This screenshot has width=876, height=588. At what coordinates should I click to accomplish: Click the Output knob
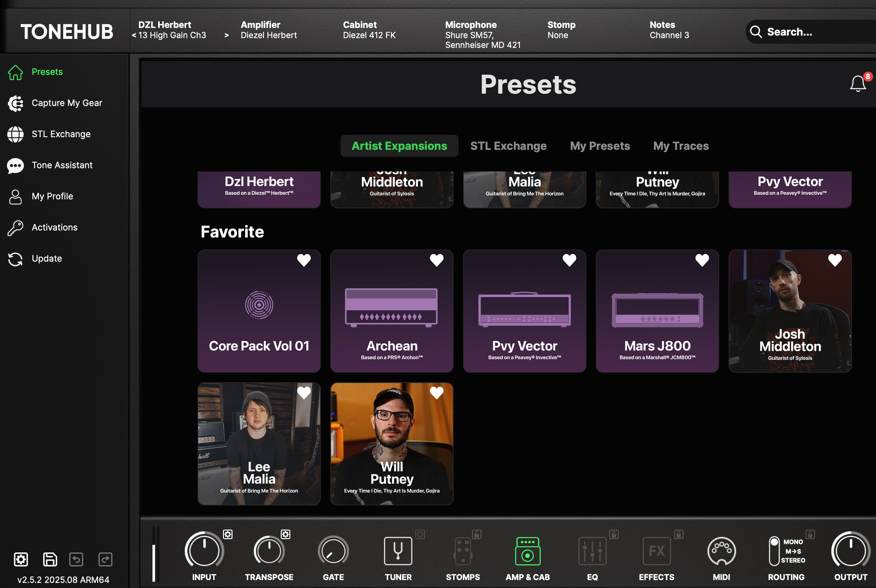850,551
